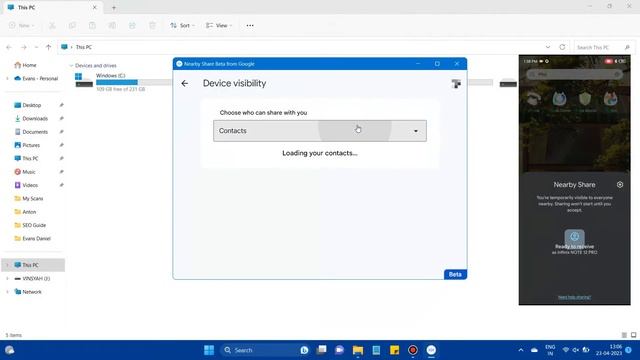Tap the Ready to receive device icon
This screenshot has height=360, width=640.
pos(574,237)
